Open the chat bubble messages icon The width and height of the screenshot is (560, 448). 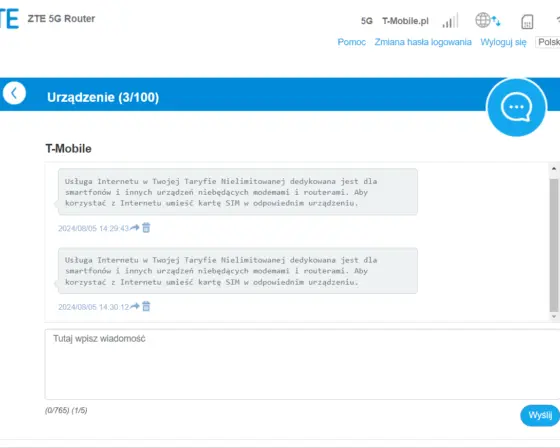[516, 107]
